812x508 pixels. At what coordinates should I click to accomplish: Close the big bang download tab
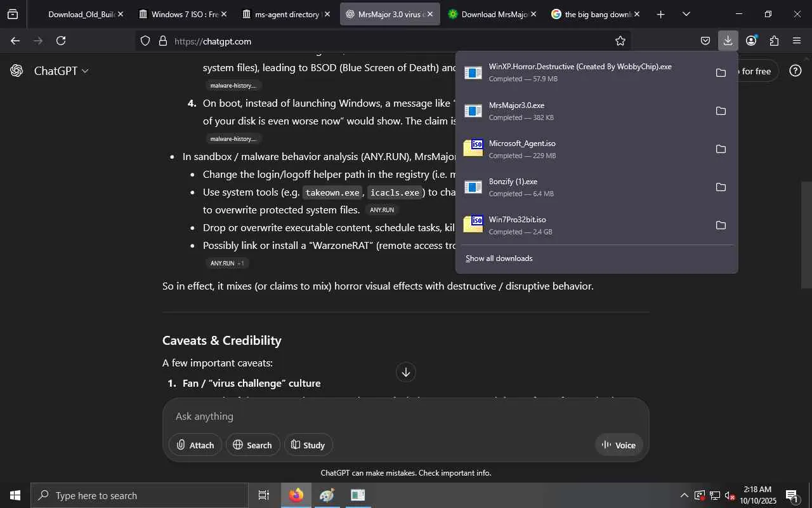click(x=636, y=14)
